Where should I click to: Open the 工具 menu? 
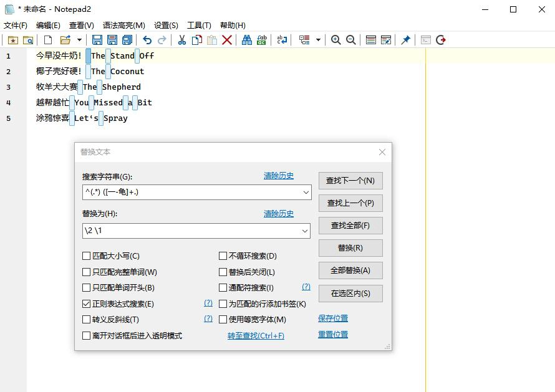199,25
